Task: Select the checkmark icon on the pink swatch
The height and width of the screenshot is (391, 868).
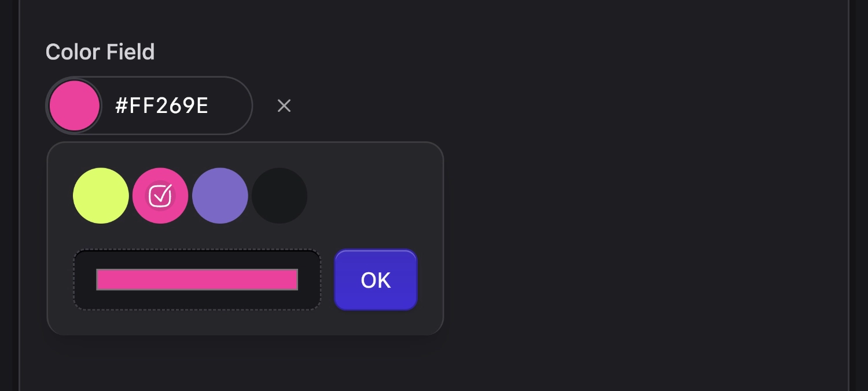Action: click(160, 195)
